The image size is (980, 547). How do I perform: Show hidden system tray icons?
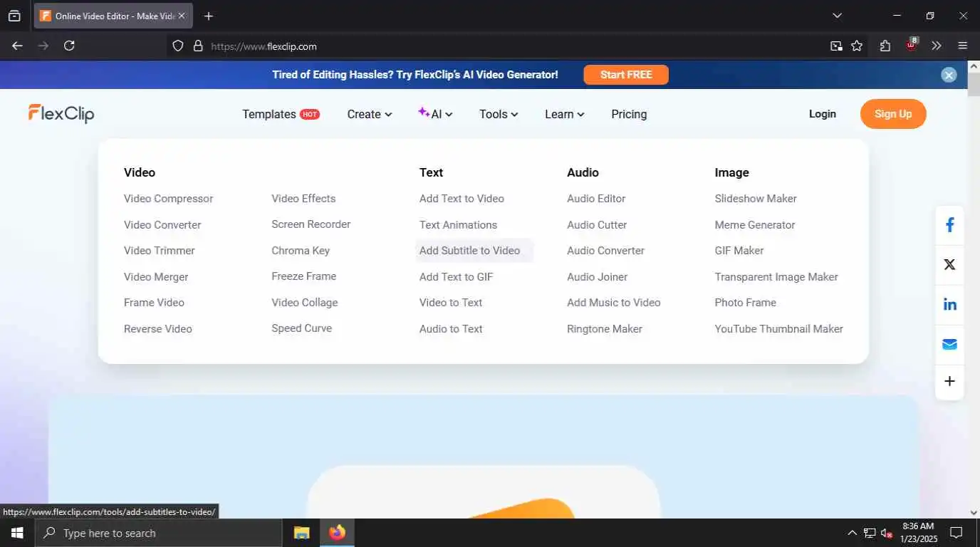(x=852, y=533)
